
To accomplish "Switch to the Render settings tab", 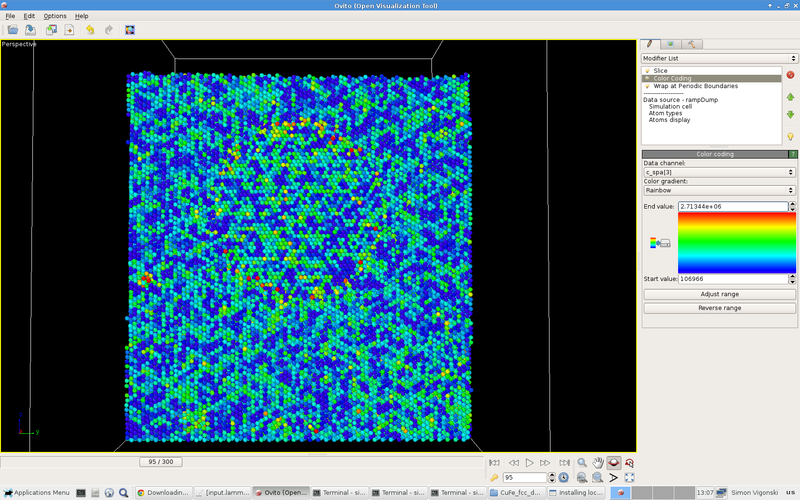I will 670,44.
